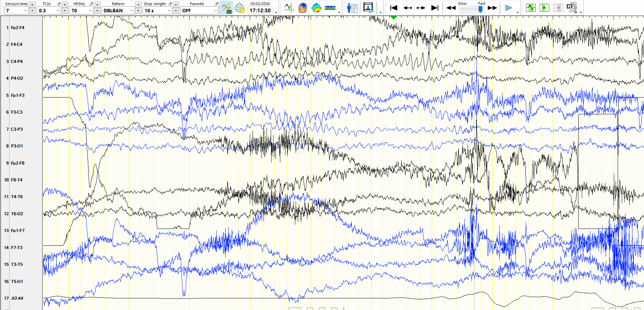Screen dimensions: 644x310
Task: Click the pencil edit icon for HF(Hz)
Action: click(91, 4)
